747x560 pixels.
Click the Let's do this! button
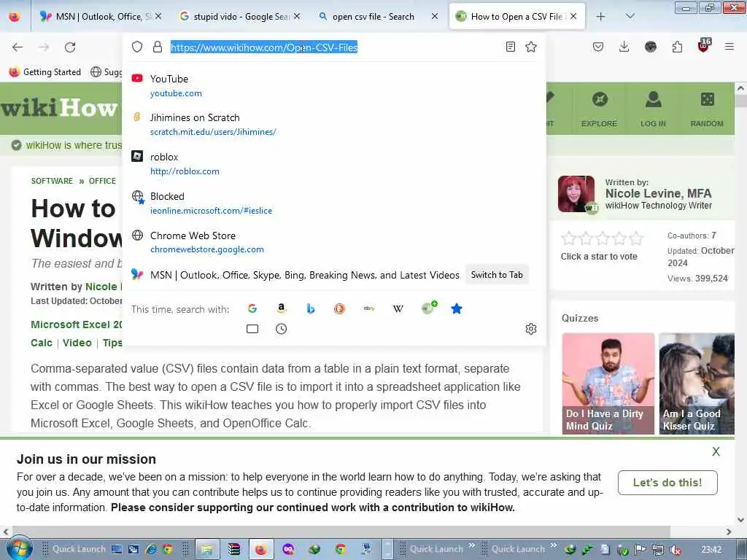pos(667,483)
